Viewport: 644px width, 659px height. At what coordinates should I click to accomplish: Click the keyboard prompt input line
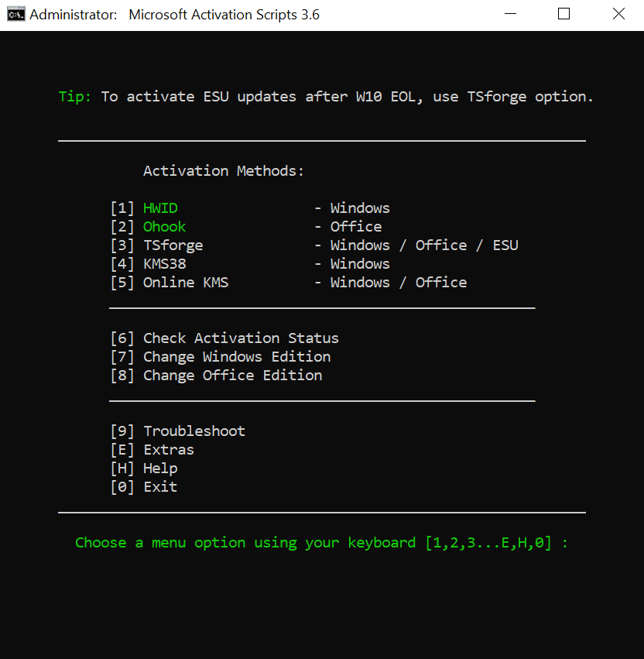pyautogui.click(x=320, y=542)
